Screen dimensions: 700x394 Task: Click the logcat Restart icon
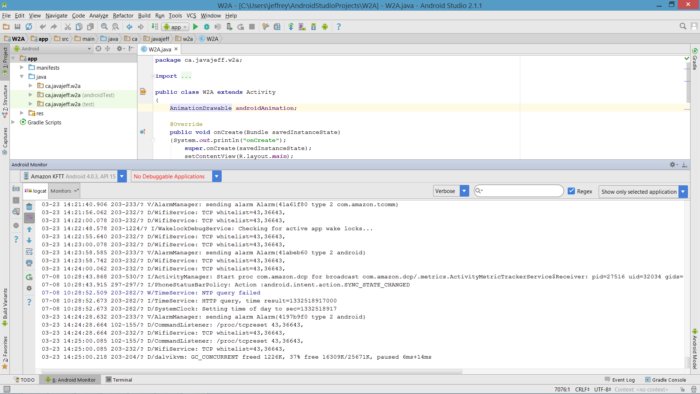click(x=29, y=277)
